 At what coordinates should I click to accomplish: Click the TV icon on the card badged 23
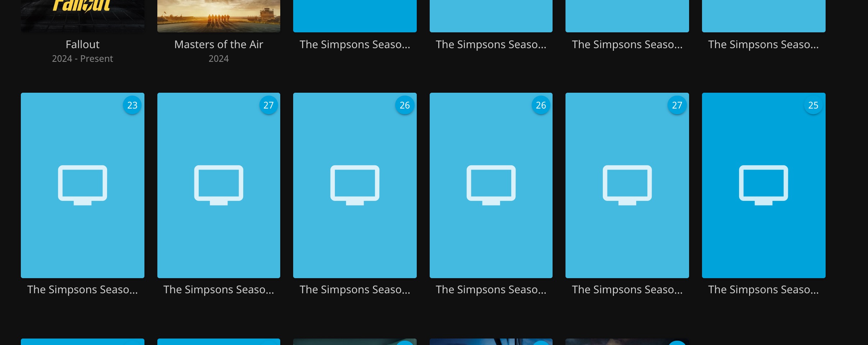(x=82, y=185)
